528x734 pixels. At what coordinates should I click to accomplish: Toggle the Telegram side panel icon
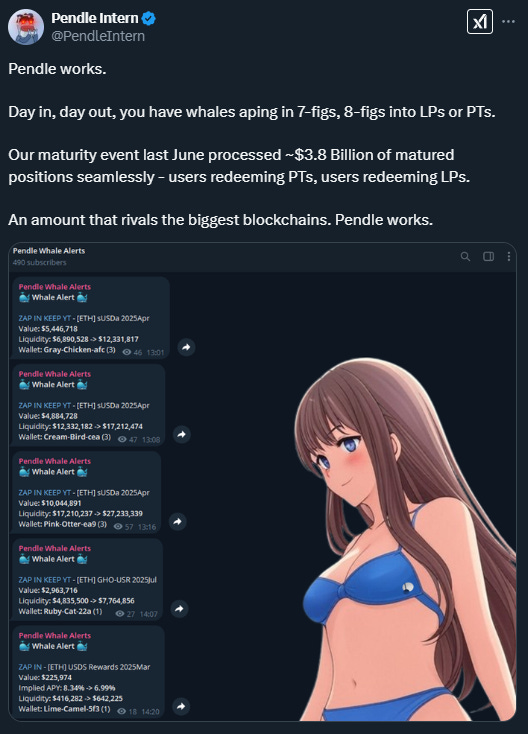click(488, 257)
